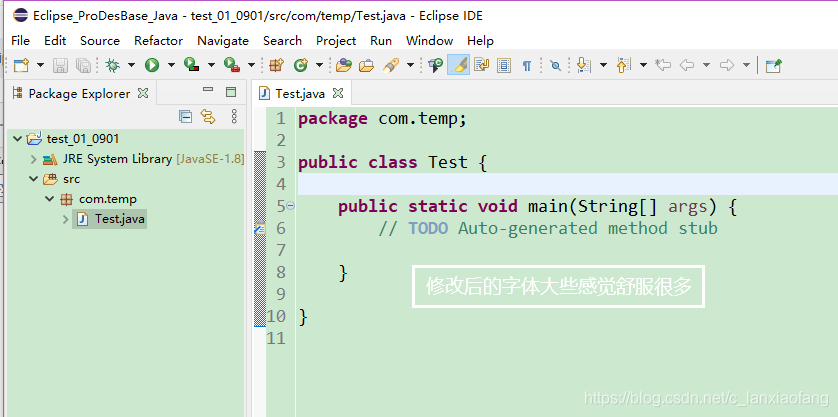
Task: Open Forward history dropdown arrow
Action: coord(746,65)
